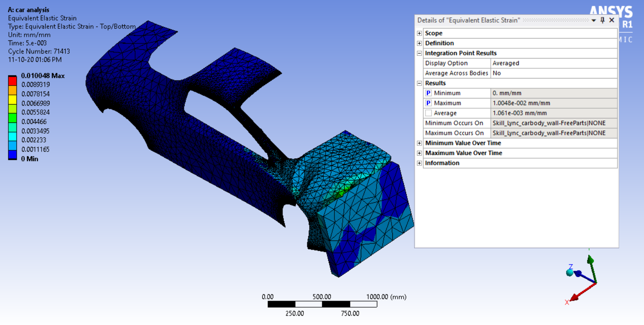644x325 pixels.
Task: Collapse the Results section
Action: point(419,83)
